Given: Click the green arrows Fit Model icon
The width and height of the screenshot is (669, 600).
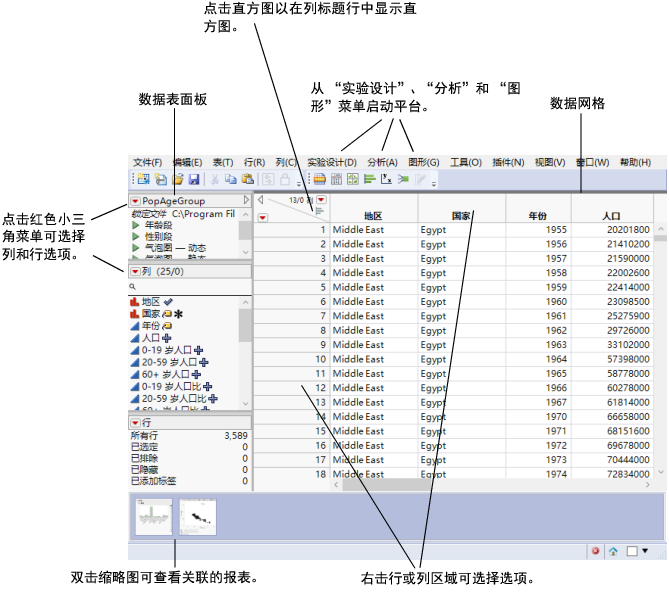Looking at the screenshot, I should tap(403, 179).
